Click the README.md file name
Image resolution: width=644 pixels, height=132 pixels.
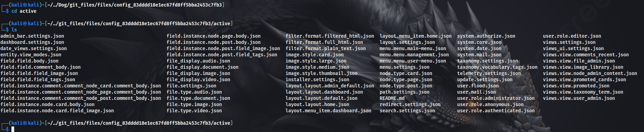[x=392, y=98]
